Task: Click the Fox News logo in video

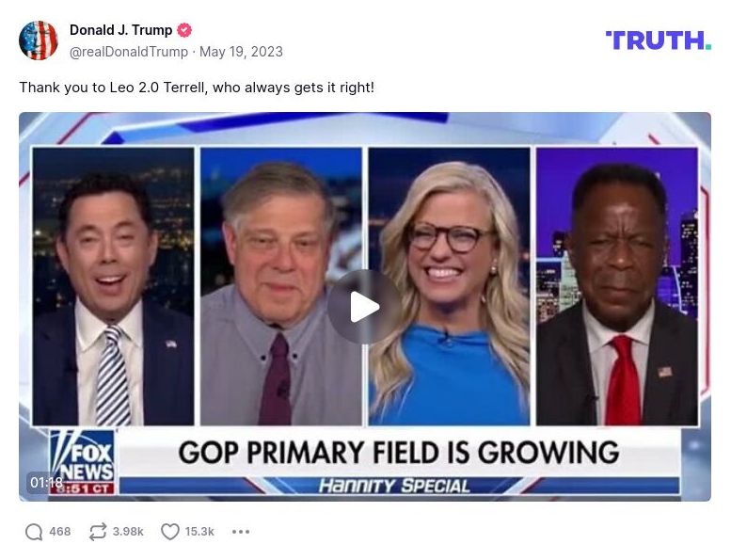Action: click(82, 461)
